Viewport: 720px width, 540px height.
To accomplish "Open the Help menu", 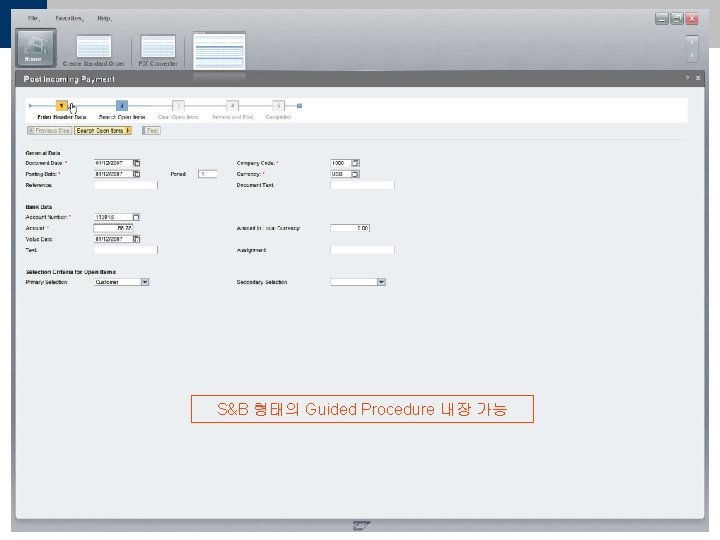I will click(x=104, y=18).
